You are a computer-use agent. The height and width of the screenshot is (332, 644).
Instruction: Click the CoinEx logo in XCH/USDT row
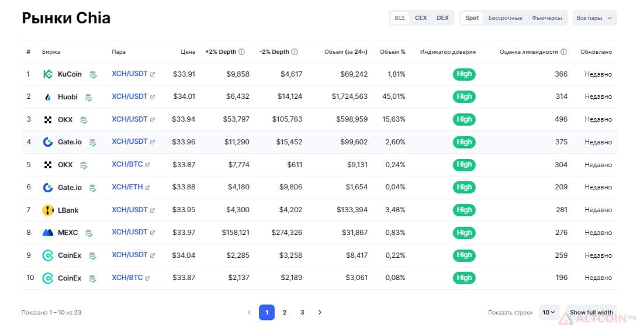tap(48, 255)
